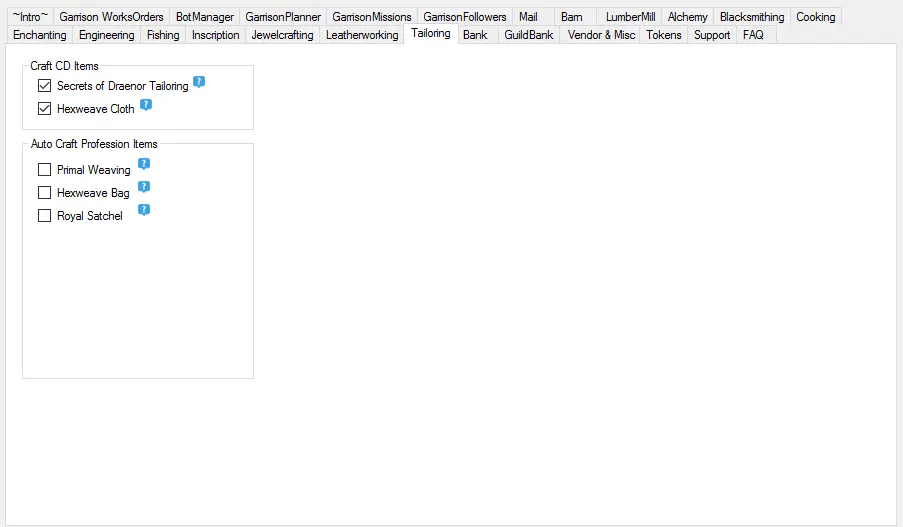Image resolution: width=903 pixels, height=527 pixels.
Task: Click the help icon beside Primal Weaving
Action: (144, 164)
